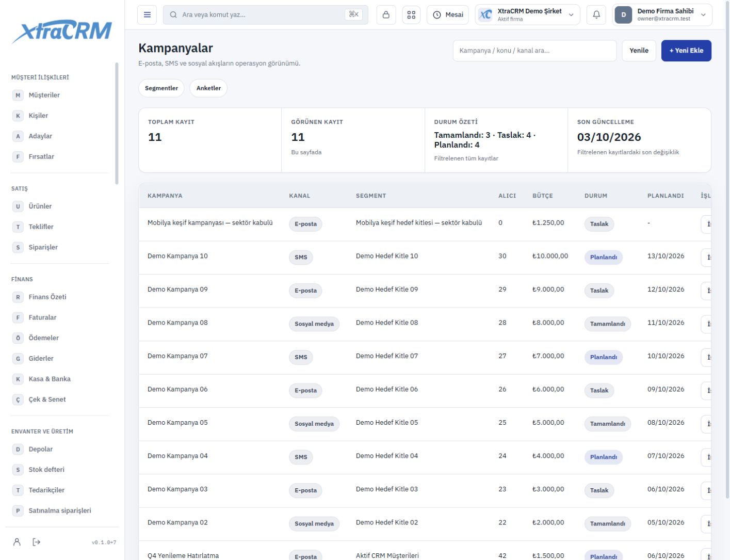Open Satınalma siparişleri
The width and height of the screenshot is (730, 560).
(60, 510)
